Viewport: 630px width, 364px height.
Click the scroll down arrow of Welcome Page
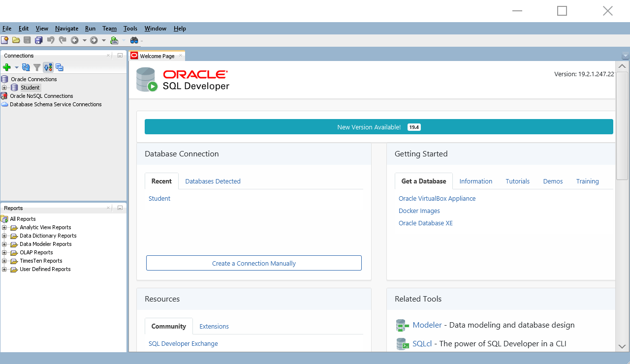622,346
